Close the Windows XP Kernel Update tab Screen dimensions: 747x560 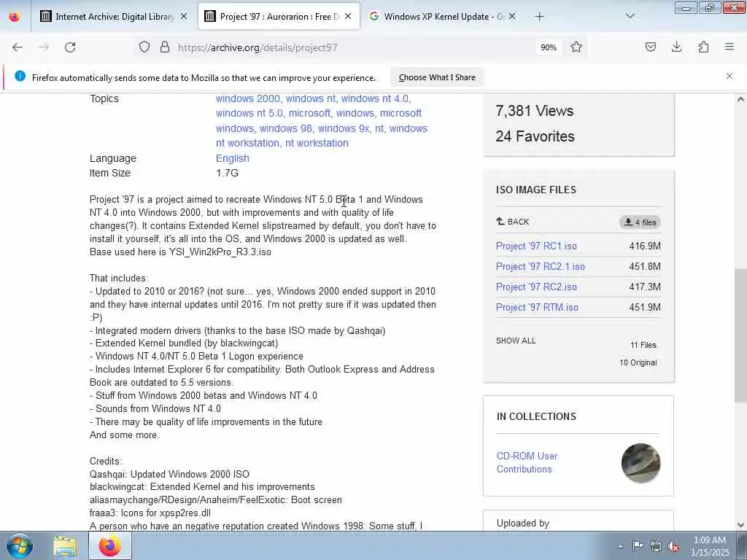click(512, 16)
